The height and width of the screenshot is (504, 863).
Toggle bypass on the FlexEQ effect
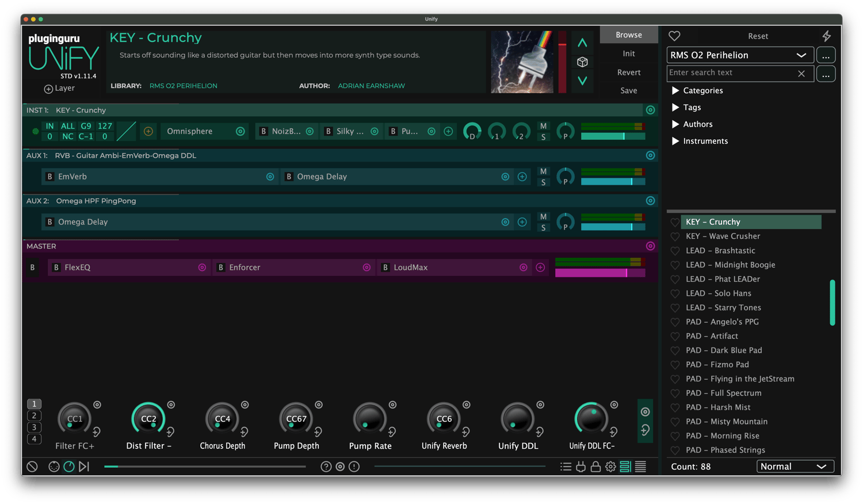tap(56, 268)
